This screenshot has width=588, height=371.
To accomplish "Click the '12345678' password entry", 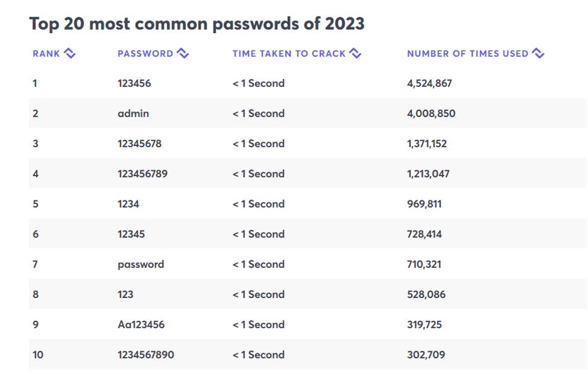I will (x=139, y=144).
